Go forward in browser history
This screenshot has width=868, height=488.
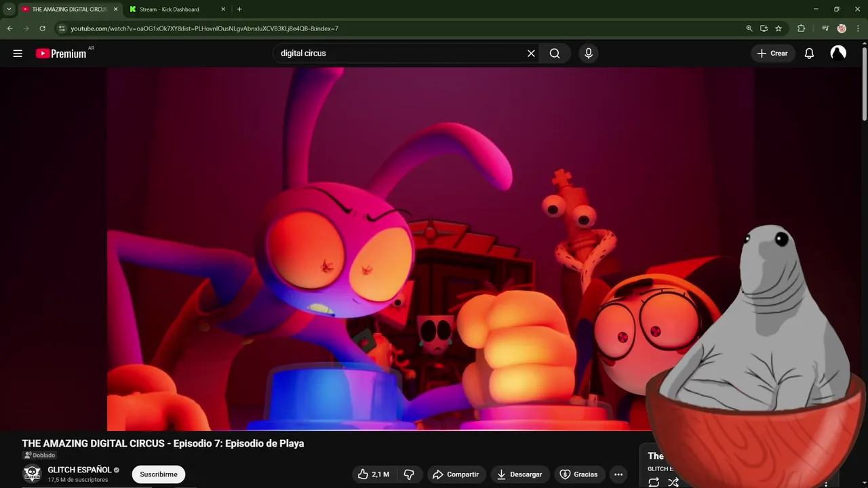(26, 28)
